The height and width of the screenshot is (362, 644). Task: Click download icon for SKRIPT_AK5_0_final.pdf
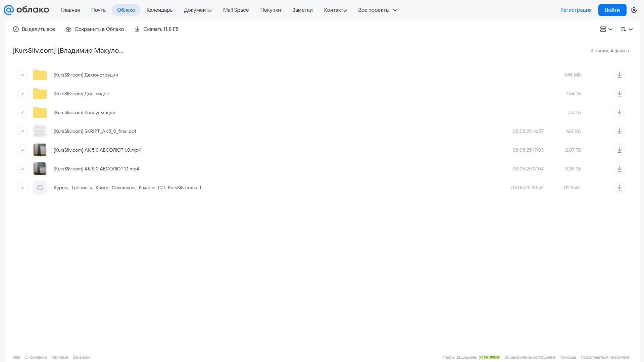pos(619,131)
